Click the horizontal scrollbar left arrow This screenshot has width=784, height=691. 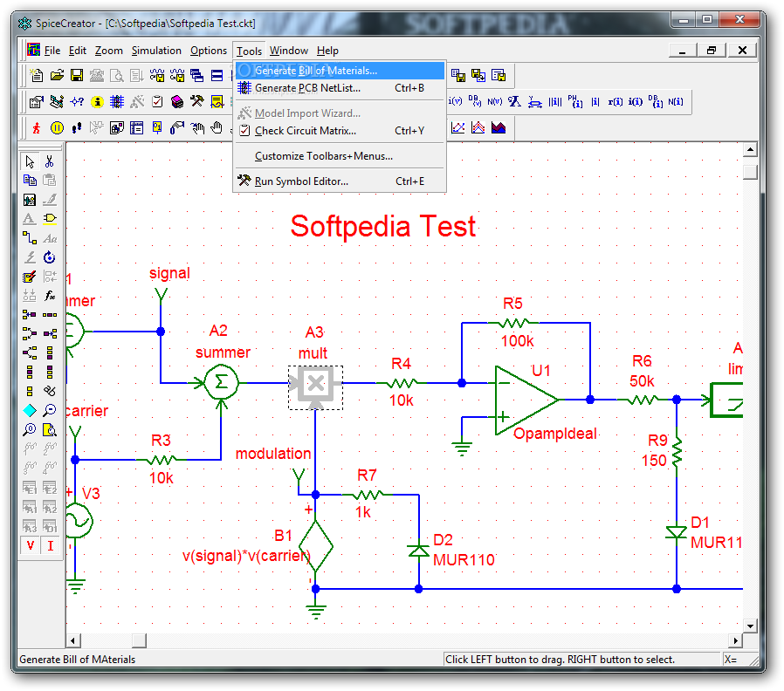click(x=73, y=640)
